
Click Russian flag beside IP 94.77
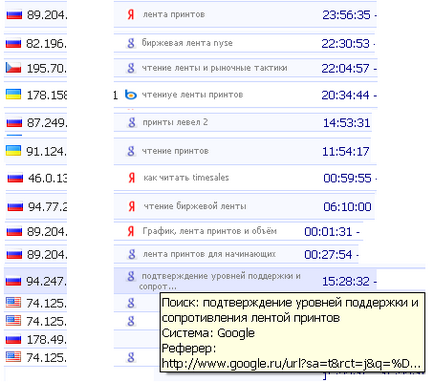(15, 207)
